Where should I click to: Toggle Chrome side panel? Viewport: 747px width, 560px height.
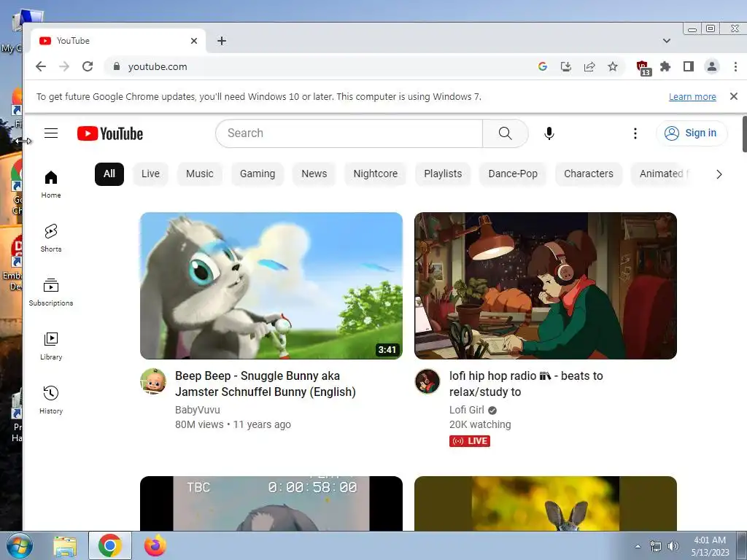click(x=689, y=66)
